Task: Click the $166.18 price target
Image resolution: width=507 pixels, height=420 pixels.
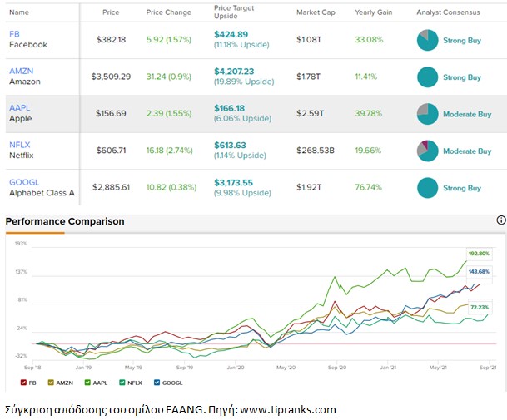Action: [x=229, y=108]
